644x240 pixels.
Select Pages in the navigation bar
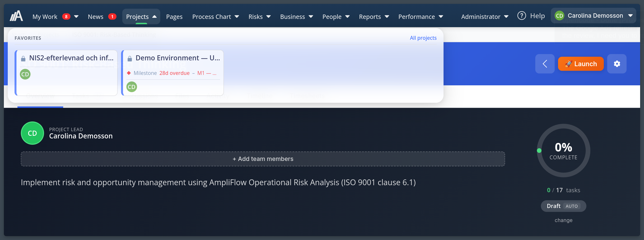pyautogui.click(x=174, y=16)
